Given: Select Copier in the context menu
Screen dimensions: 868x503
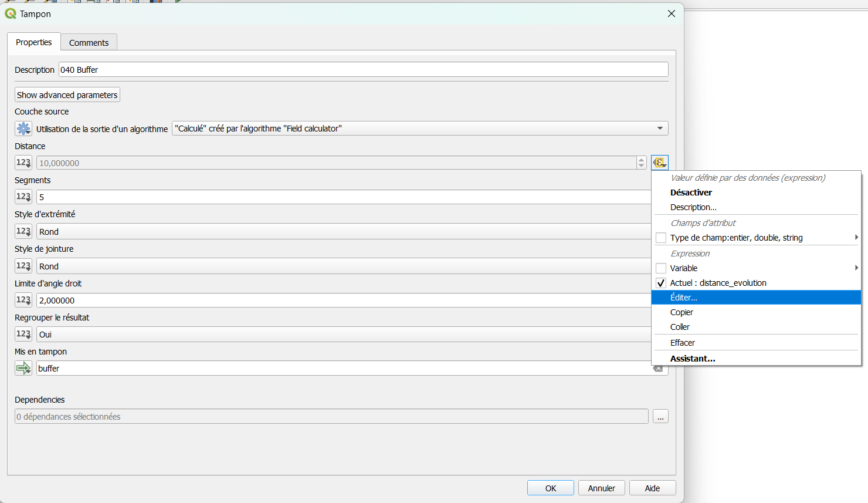Looking at the screenshot, I should tap(756, 312).
